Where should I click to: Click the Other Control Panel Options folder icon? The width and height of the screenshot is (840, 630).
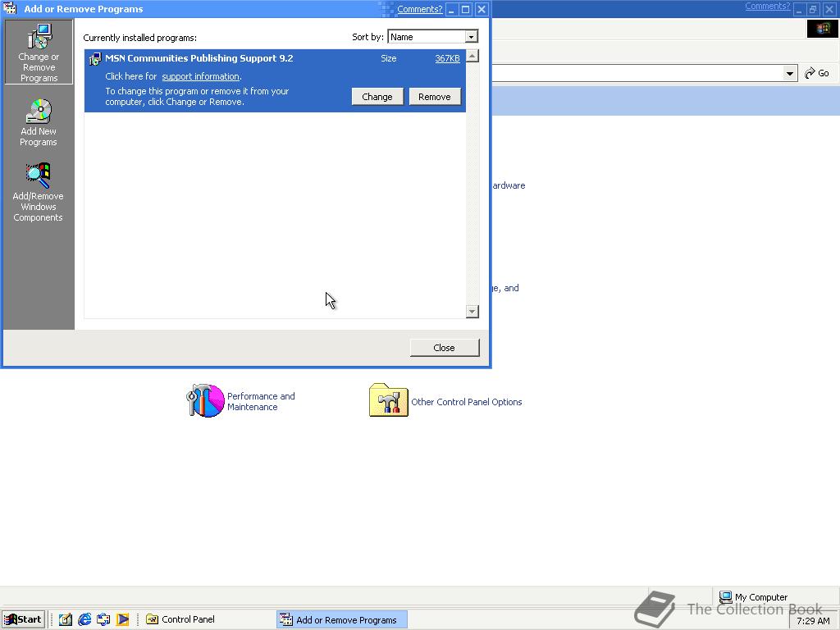(388, 399)
